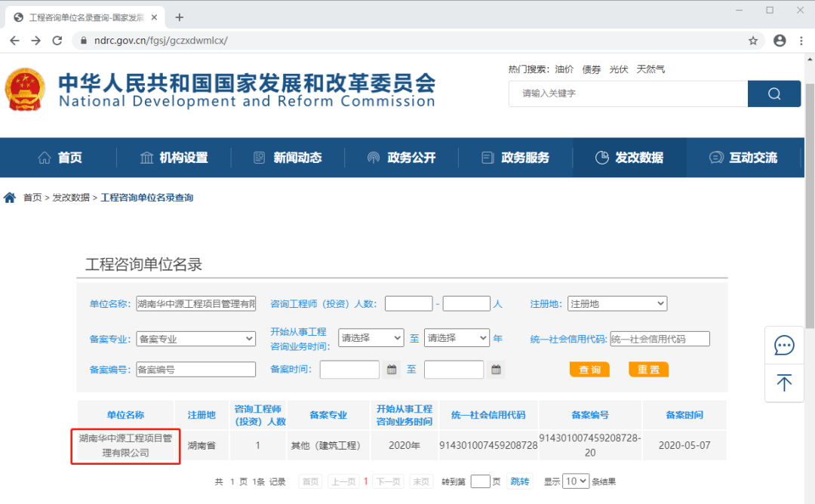Open the 备案时间 start date calendar icon
The height and width of the screenshot is (504, 815).
392,370
